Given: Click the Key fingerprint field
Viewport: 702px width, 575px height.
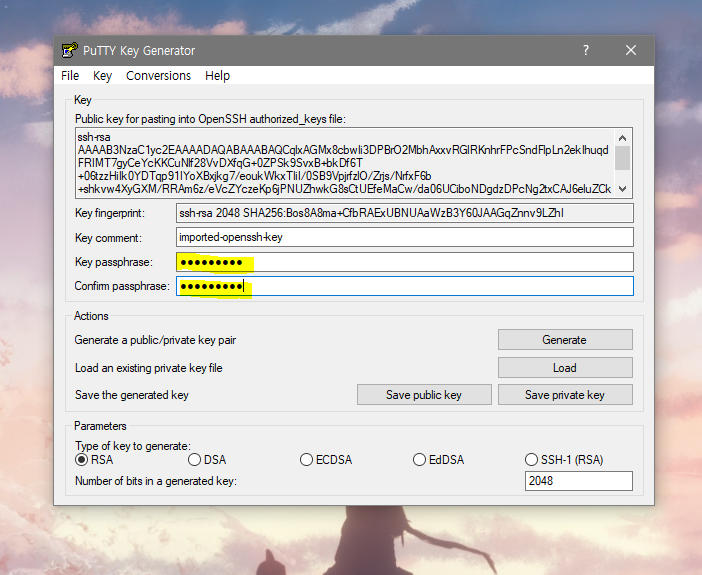Looking at the screenshot, I should (x=405, y=213).
